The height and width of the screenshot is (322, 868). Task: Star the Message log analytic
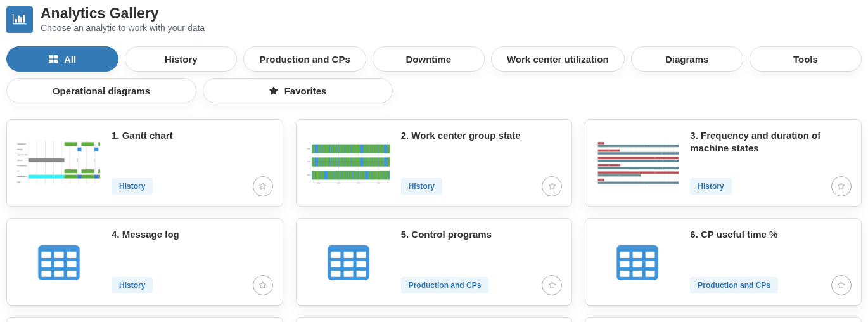tap(263, 285)
